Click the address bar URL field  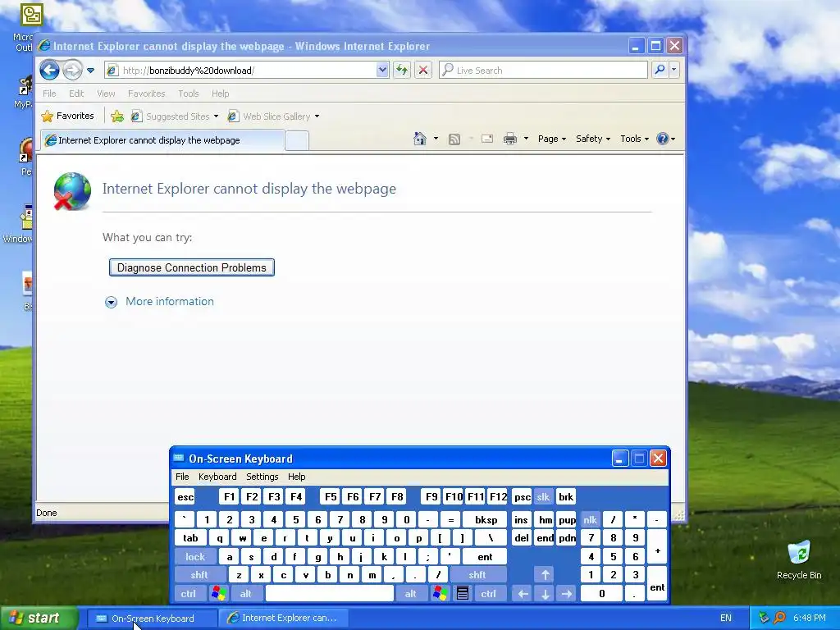[x=241, y=71]
